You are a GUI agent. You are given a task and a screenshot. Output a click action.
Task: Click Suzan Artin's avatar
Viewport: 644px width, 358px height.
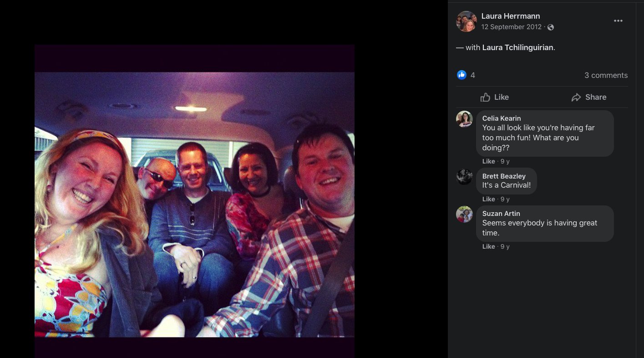coord(464,214)
